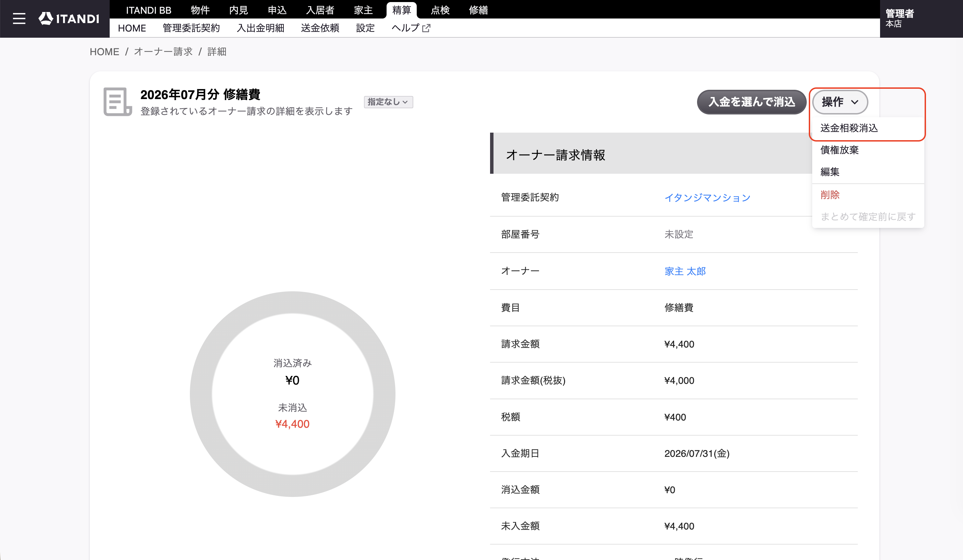The image size is (963, 560).
Task: Open 送金依頼 in the sub navigation
Action: click(320, 28)
